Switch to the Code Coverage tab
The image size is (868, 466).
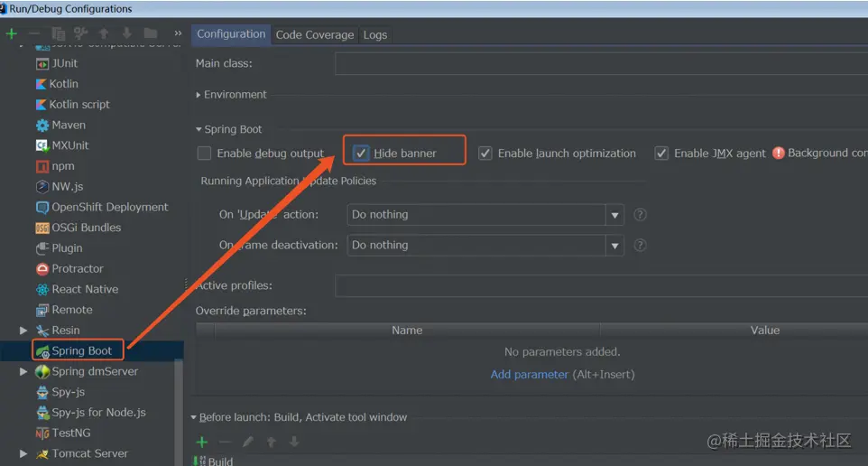(x=314, y=35)
